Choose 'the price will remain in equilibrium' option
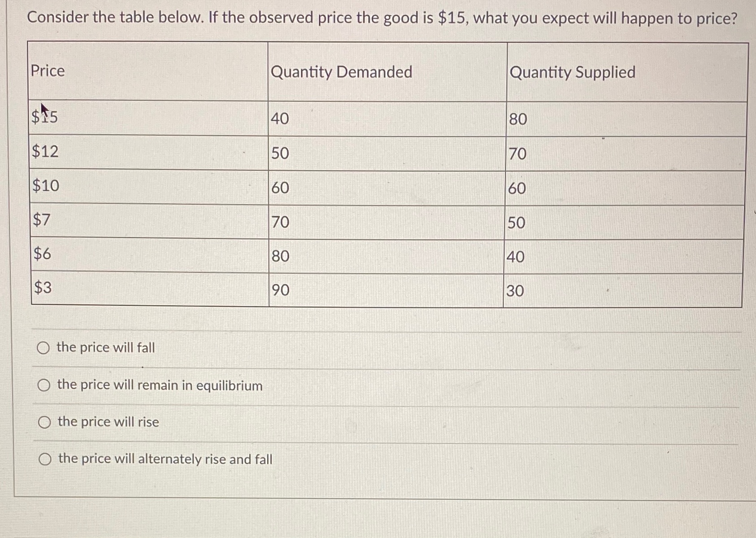This screenshot has width=756, height=538. (x=44, y=385)
